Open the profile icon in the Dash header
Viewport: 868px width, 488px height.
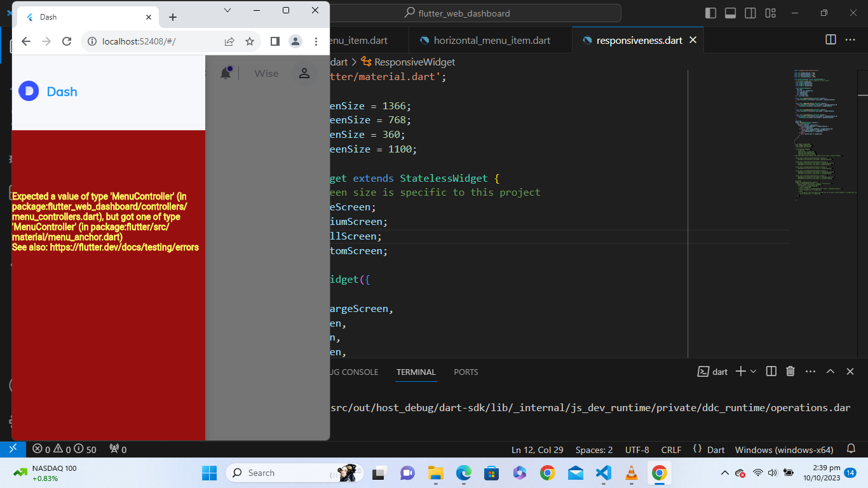(x=304, y=73)
